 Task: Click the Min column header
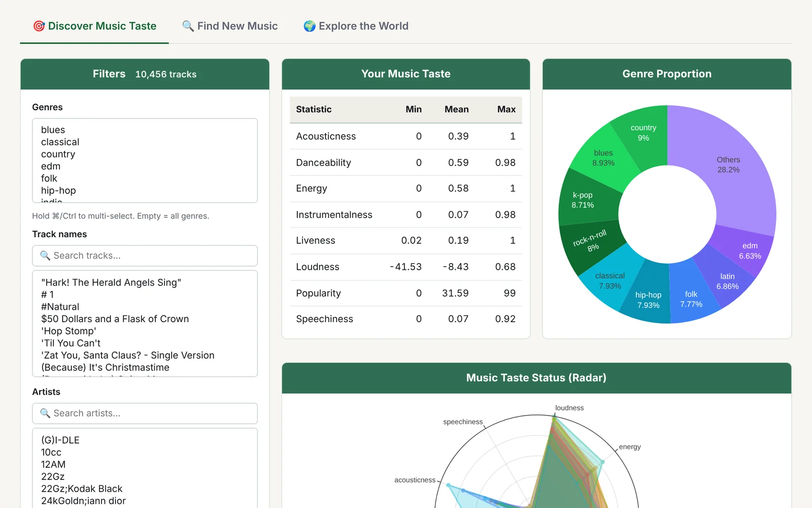click(x=414, y=109)
